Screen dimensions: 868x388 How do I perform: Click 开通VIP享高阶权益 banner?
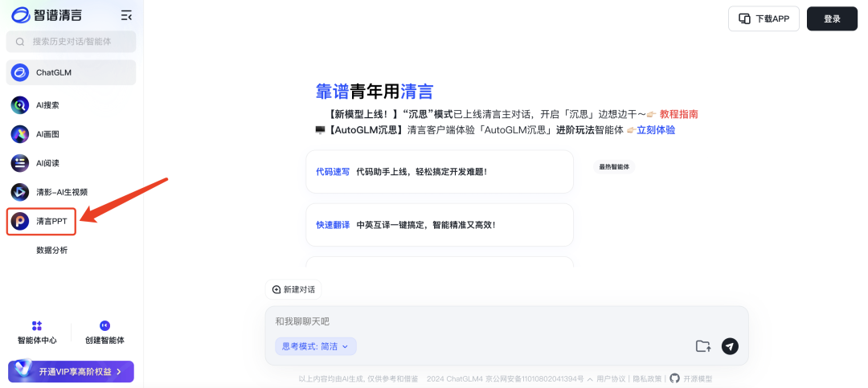[x=71, y=372]
